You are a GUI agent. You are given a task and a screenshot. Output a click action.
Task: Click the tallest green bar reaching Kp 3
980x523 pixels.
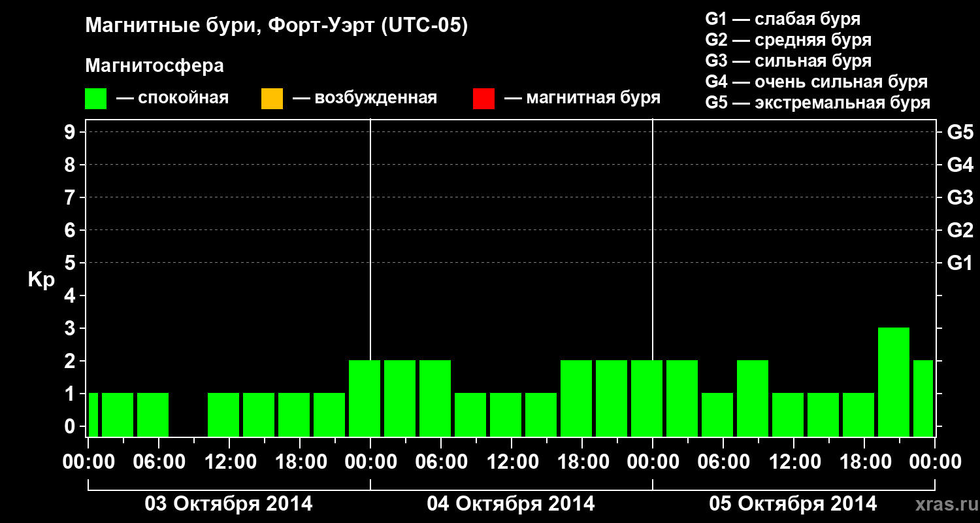click(x=894, y=382)
